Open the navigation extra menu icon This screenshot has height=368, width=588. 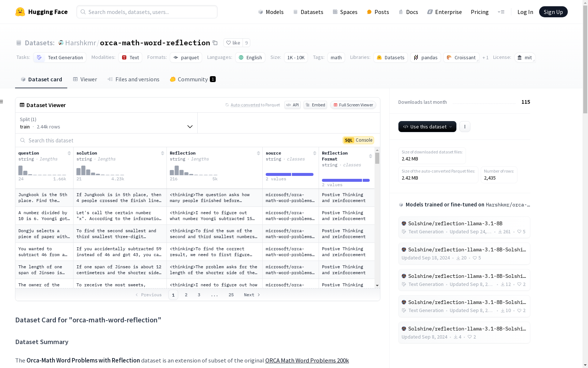(x=501, y=12)
